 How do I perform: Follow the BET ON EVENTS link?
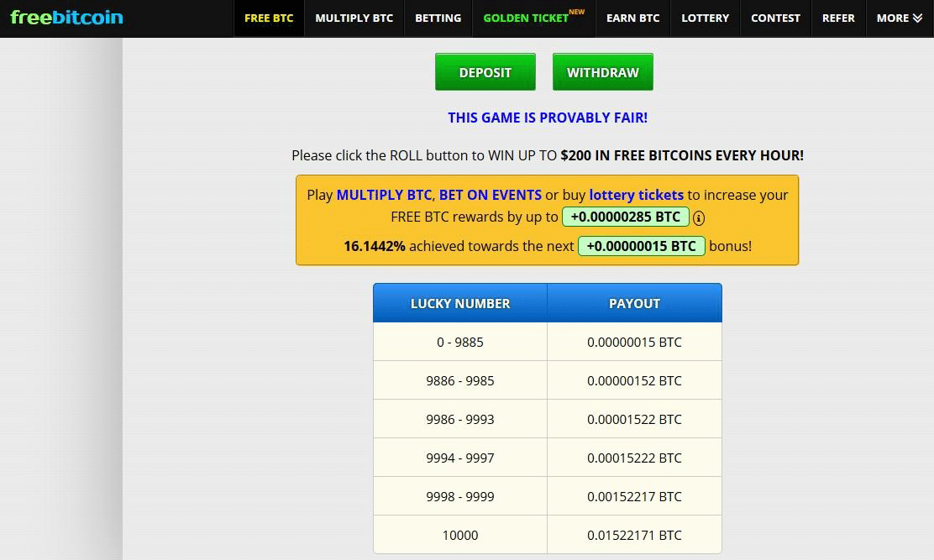[x=491, y=195]
